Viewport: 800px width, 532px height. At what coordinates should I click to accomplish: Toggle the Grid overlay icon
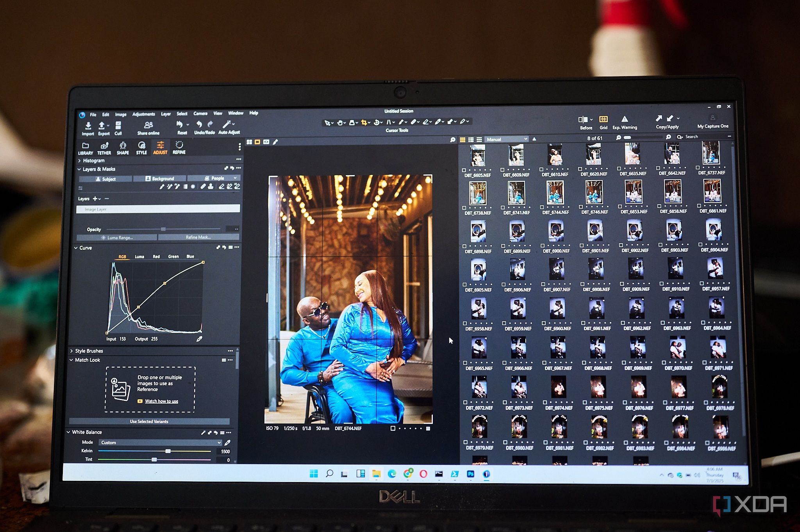604,119
